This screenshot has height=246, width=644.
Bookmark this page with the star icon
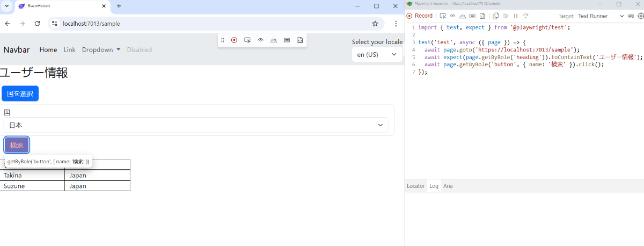375,24
